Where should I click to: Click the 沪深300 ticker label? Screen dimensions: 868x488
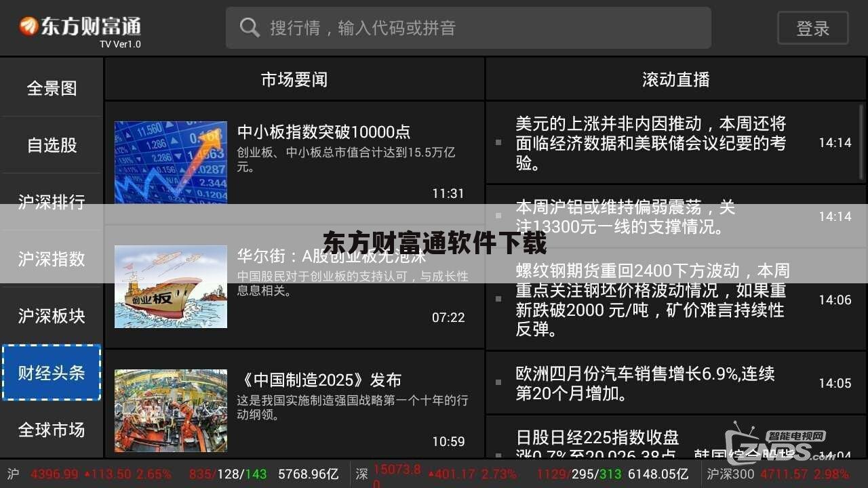click(730, 474)
